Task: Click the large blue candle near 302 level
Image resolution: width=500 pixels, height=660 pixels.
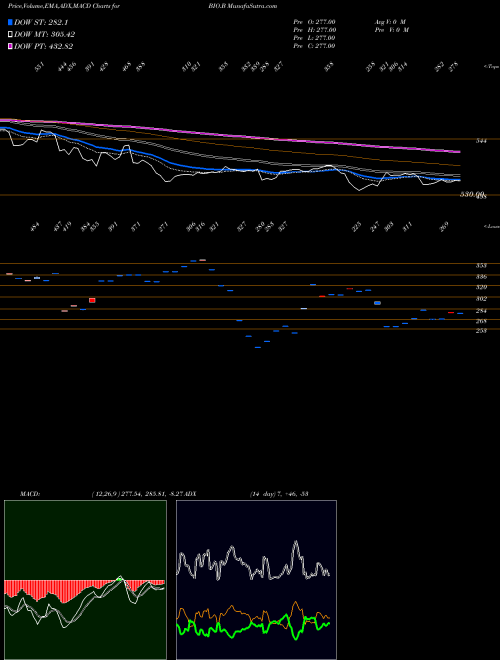Action: [378, 303]
